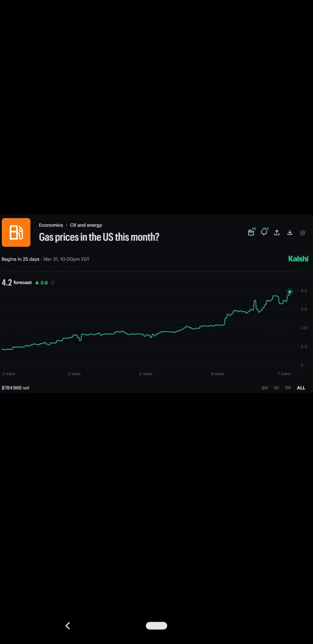The height and width of the screenshot is (644, 313).
Task: Click the download arrow icon
Action: (290, 233)
